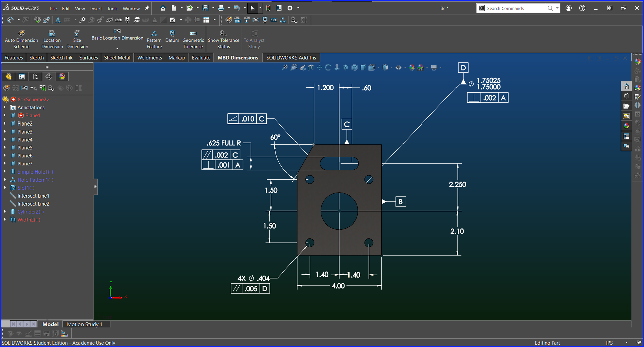Click the Zoom to Area view icon
Image resolution: width=644 pixels, height=347 pixels.
(294, 68)
